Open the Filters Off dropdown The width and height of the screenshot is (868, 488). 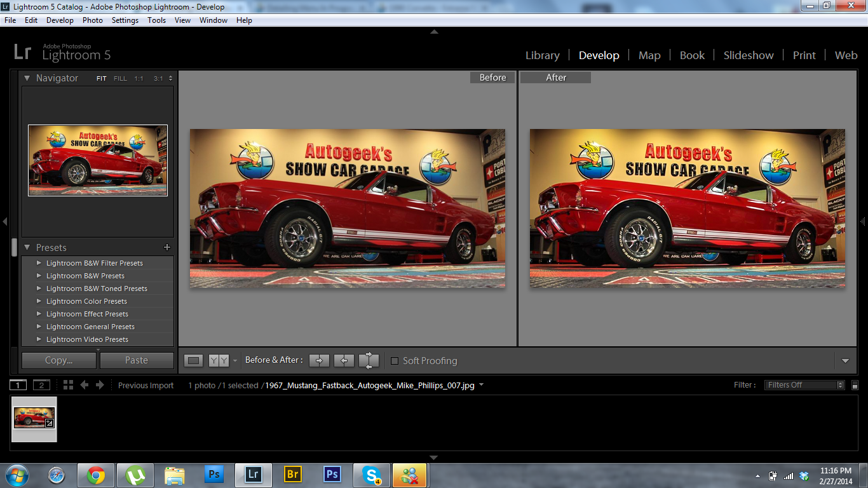point(804,385)
